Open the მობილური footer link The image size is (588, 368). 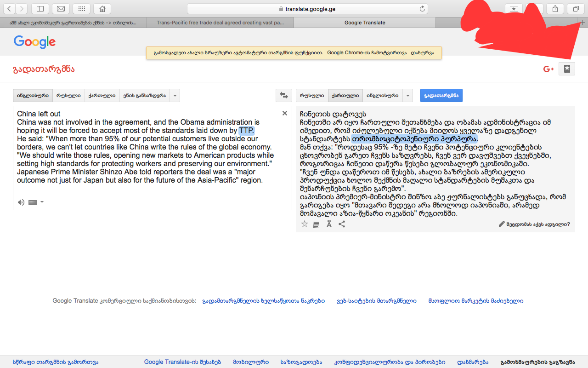click(251, 362)
